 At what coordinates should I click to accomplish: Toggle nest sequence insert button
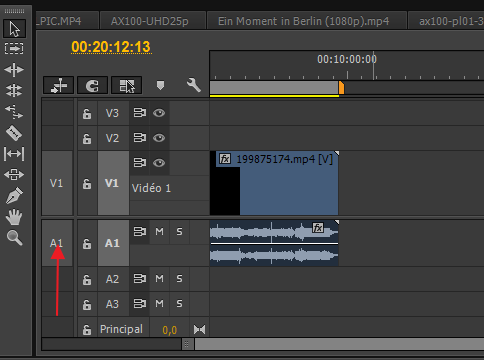(59, 85)
